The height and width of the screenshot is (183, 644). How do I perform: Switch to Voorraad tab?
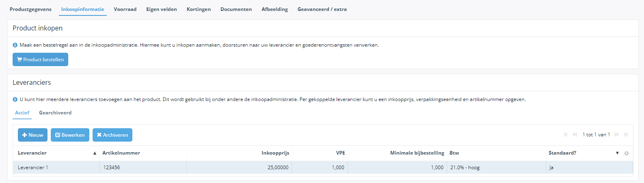(125, 9)
